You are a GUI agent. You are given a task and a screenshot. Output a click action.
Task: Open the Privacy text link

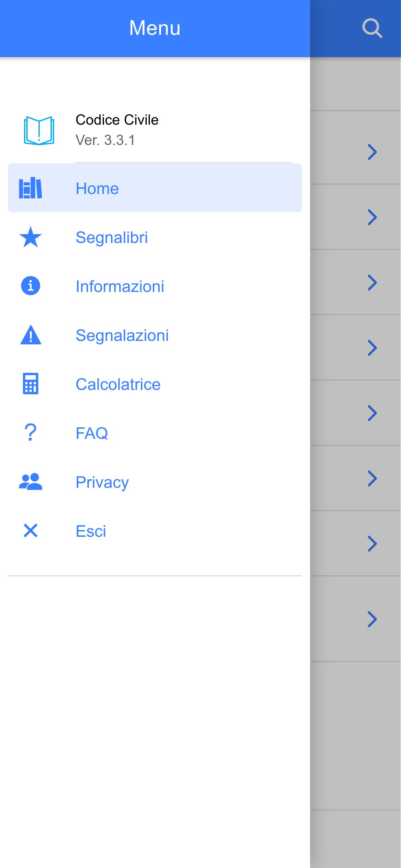coord(102,482)
